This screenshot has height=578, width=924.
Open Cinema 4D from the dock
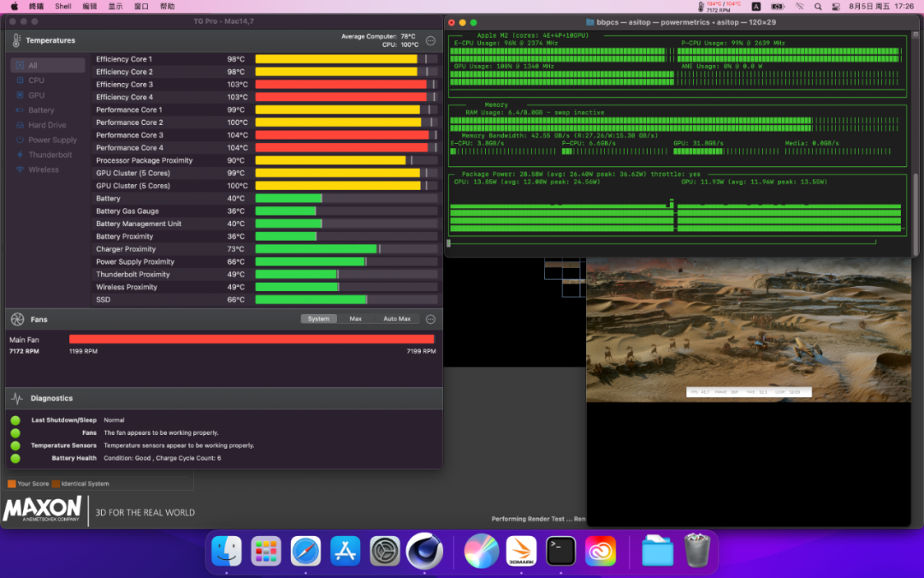(x=424, y=551)
